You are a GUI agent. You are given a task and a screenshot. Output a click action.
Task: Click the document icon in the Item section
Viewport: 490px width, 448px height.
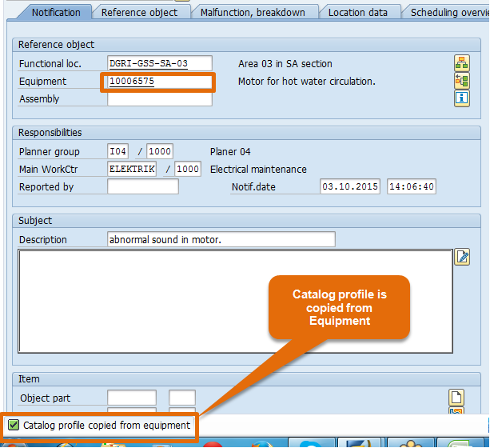point(456,398)
